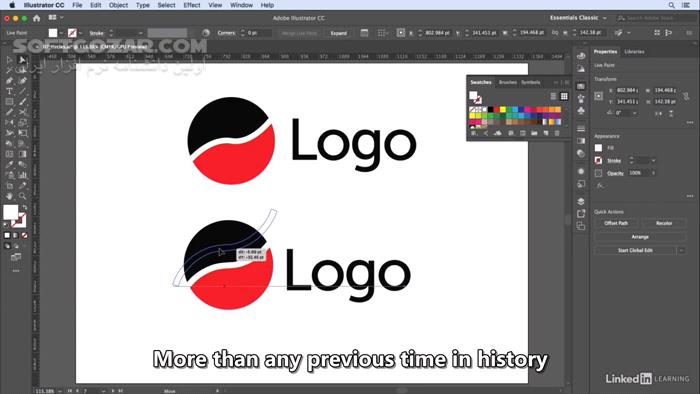Create new color group folder icon in Swatches
Screen dimensions: 700x394
(x=534, y=133)
